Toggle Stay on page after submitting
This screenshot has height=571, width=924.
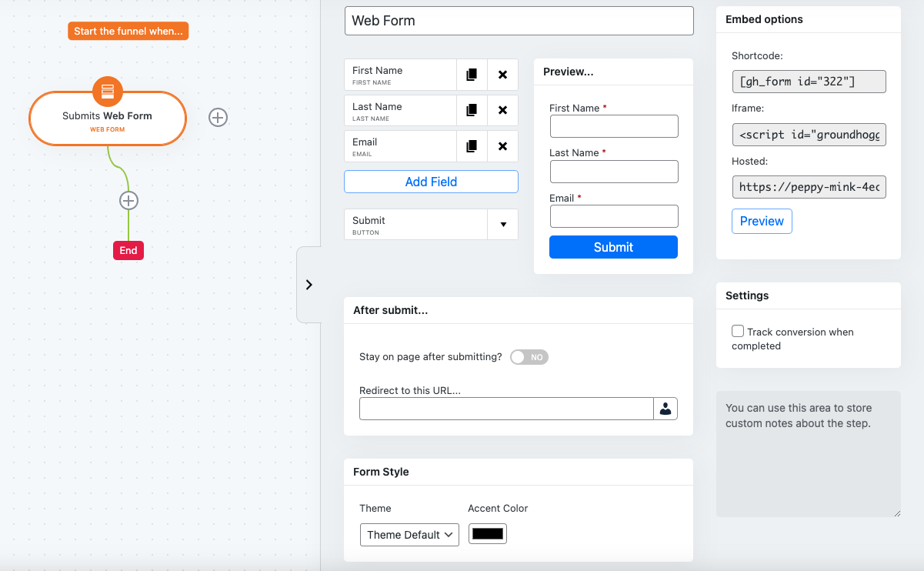point(529,357)
